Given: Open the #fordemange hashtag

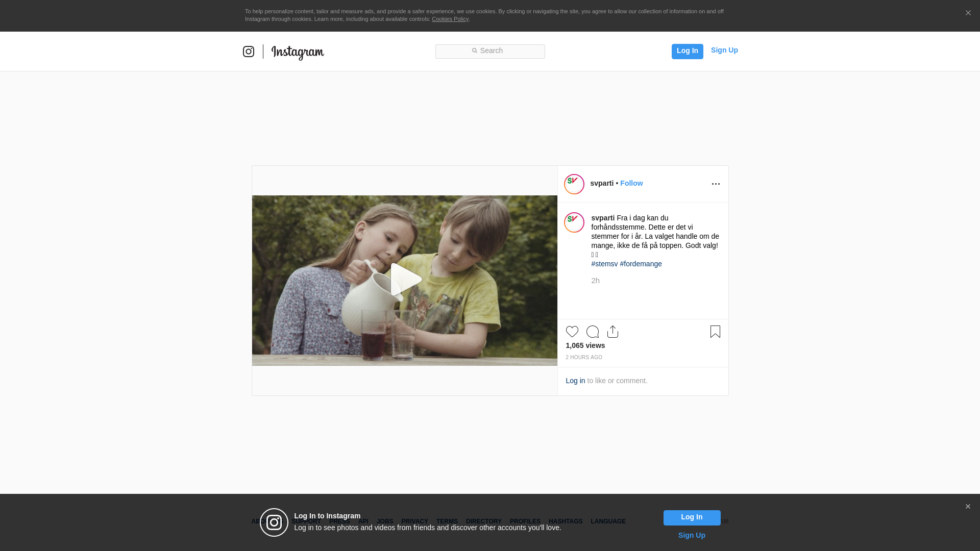Looking at the screenshot, I should 641,264.
